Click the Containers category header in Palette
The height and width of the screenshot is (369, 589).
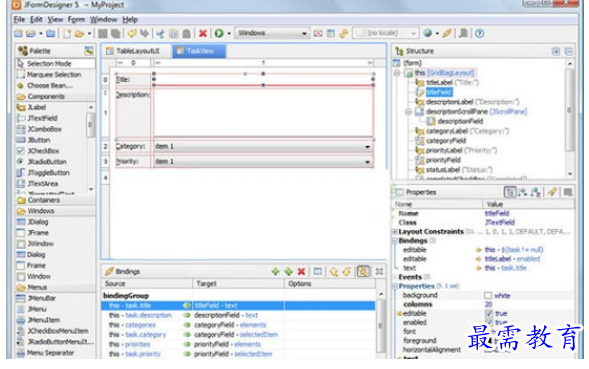pos(55,200)
